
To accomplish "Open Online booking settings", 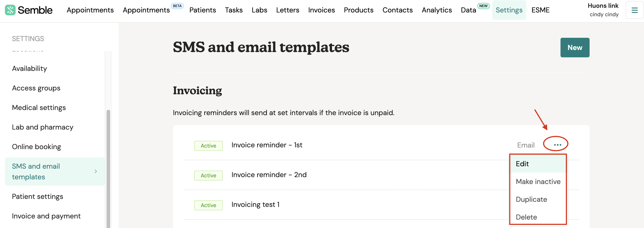I will 36,147.
